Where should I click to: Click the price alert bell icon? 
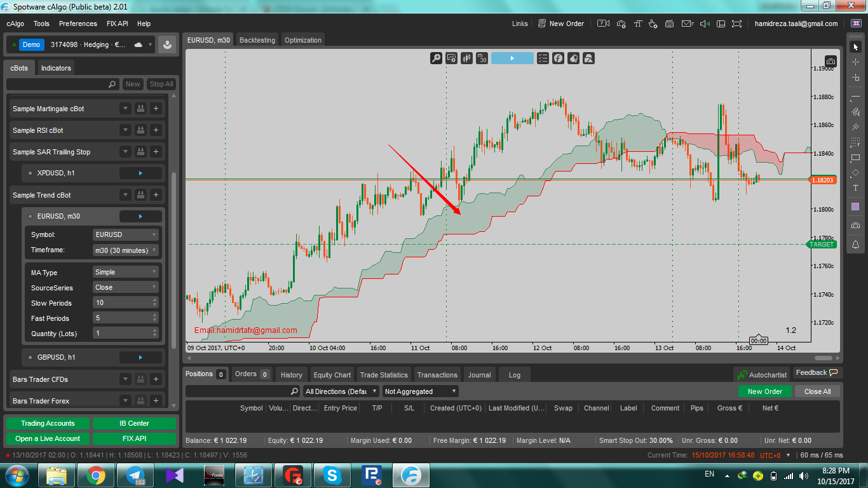click(855, 244)
